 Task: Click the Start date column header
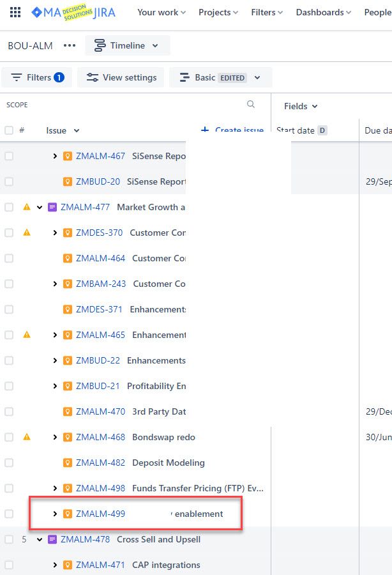click(x=296, y=130)
